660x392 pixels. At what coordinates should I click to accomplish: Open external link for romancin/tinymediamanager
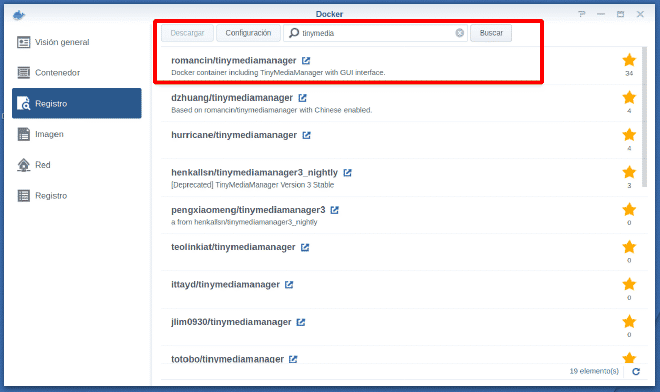(x=306, y=61)
